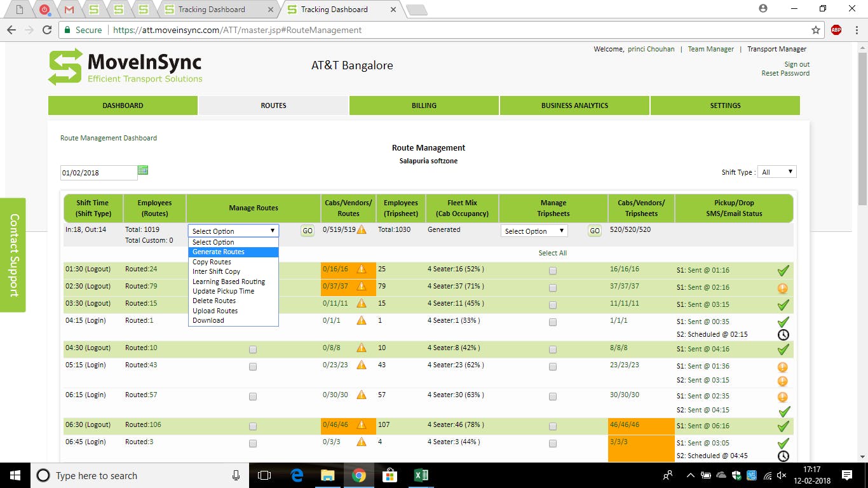Viewport: 868px width, 488px height.
Task: Click the ABP adblocker icon in the browser toolbar
Action: (836, 30)
